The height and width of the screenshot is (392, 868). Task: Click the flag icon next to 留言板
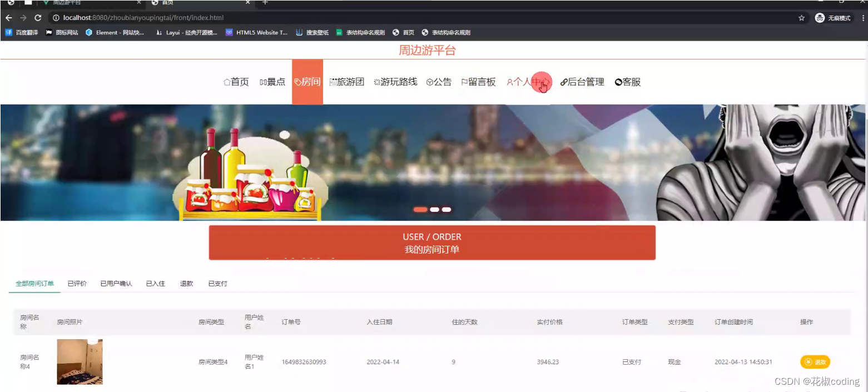[x=464, y=82]
